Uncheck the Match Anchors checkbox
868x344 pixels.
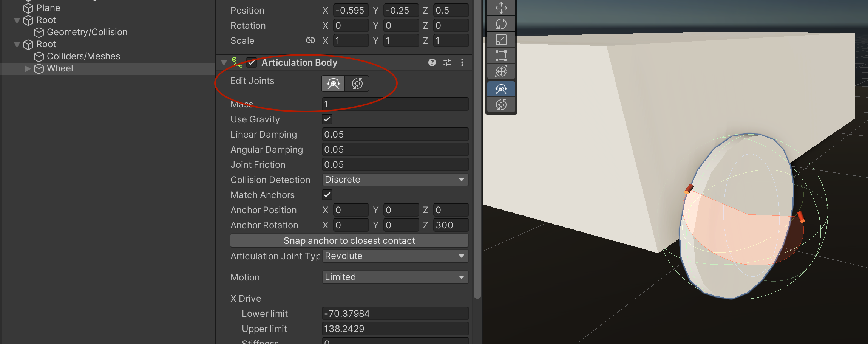pos(327,195)
